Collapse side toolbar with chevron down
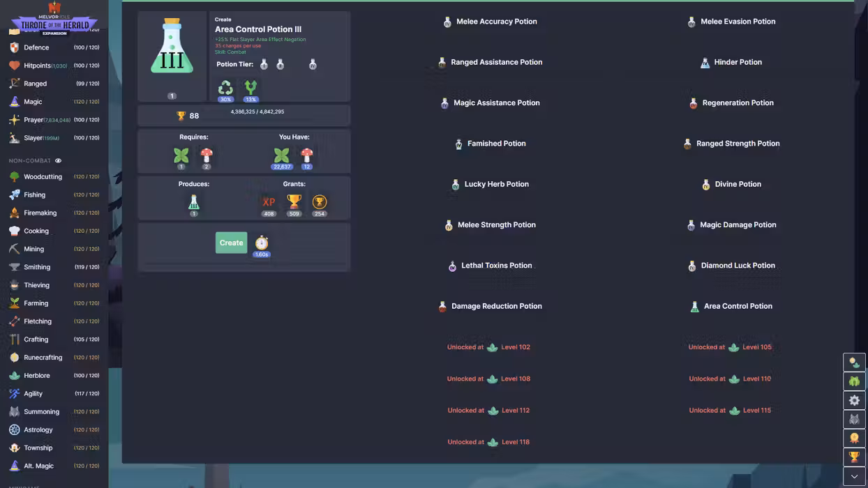Viewport: 868px width, 488px height. (x=854, y=476)
